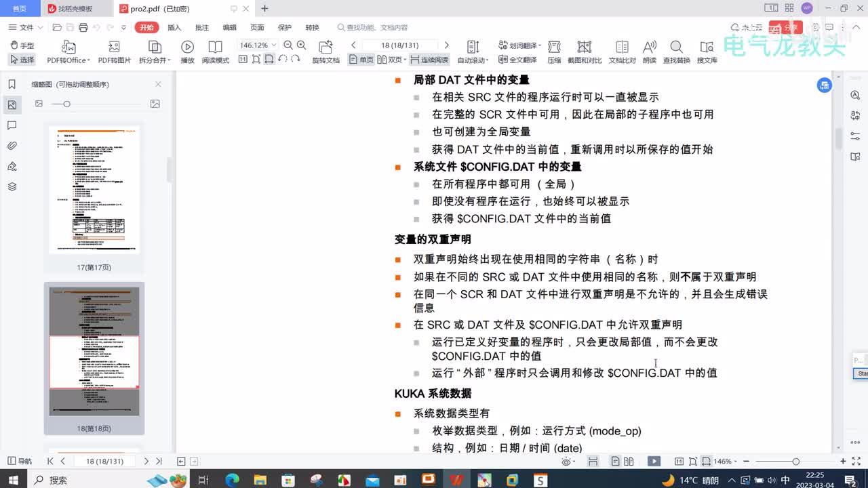Open the 拆分合并 split/merge menu

tap(155, 52)
